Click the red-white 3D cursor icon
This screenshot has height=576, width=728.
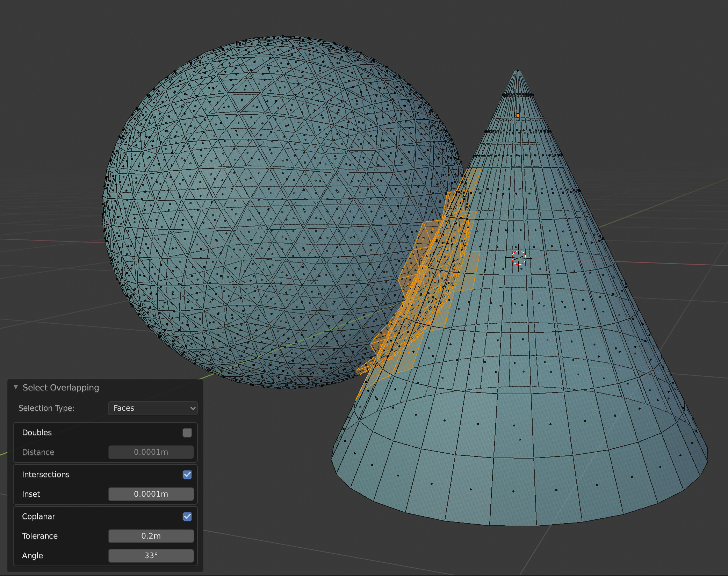point(519,258)
